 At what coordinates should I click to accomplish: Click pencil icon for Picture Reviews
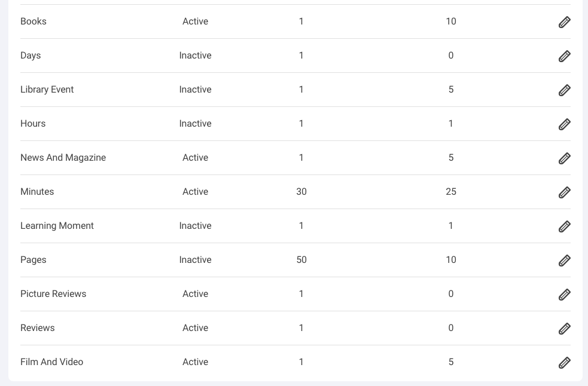point(565,295)
